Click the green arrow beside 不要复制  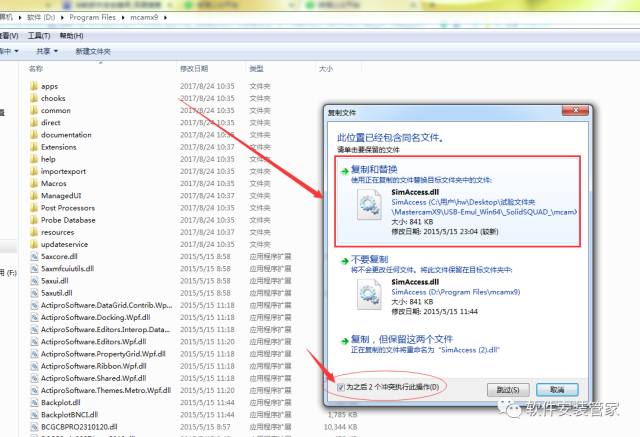tap(345, 261)
